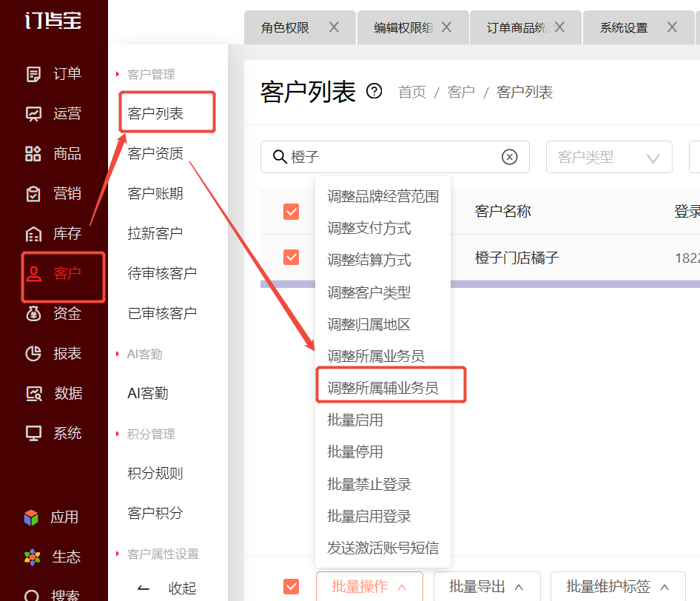
Task: Expand the 批量导出 dropdown
Action: (487, 586)
